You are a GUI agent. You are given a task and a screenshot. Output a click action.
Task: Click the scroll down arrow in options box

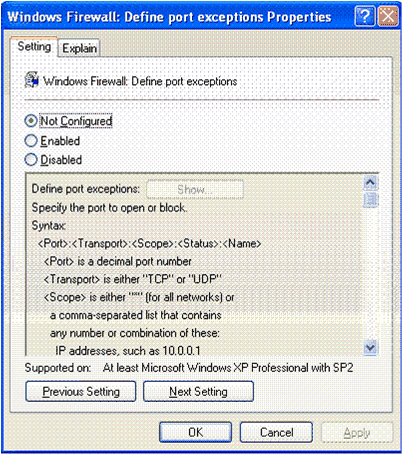(x=370, y=348)
